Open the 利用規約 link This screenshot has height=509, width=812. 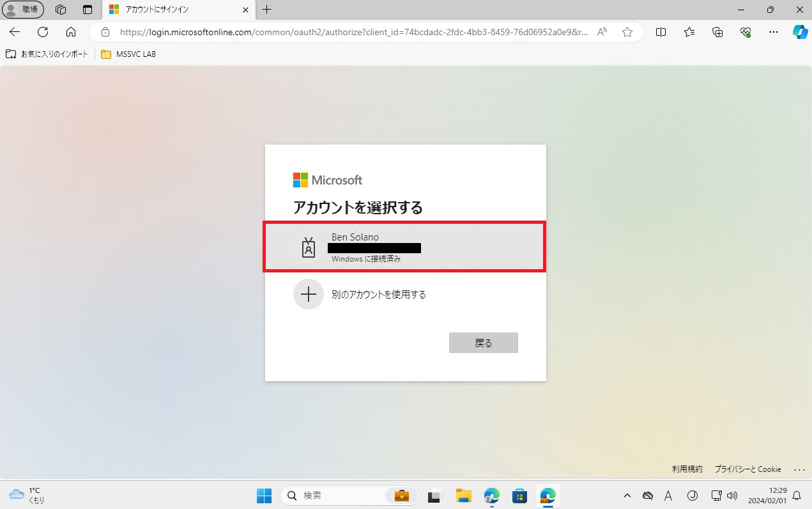(x=687, y=469)
